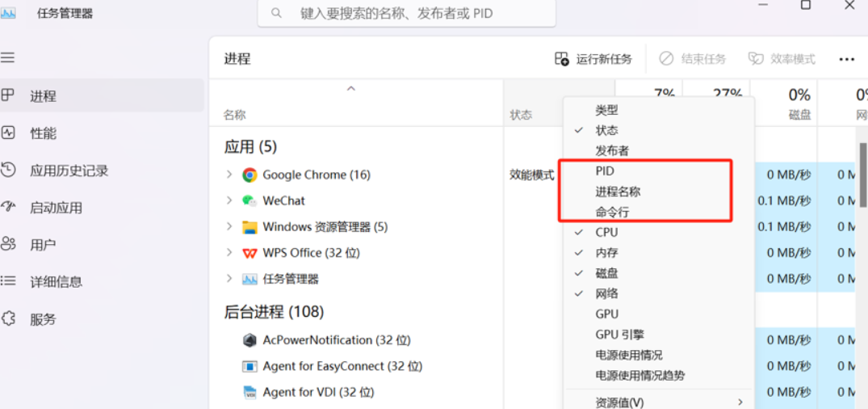This screenshot has width=868, height=409.
Task: Enable the PID column option
Action: [x=659, y=171]
